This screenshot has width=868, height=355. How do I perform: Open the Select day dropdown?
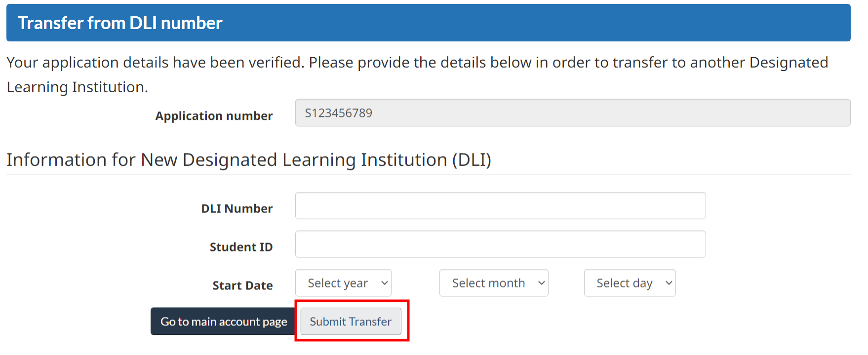click(630, 283)
